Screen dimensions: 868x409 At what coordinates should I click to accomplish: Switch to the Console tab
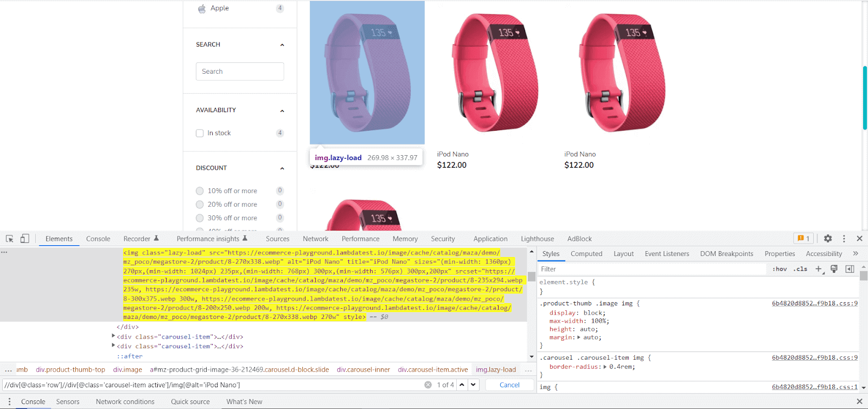click(98, 239)
